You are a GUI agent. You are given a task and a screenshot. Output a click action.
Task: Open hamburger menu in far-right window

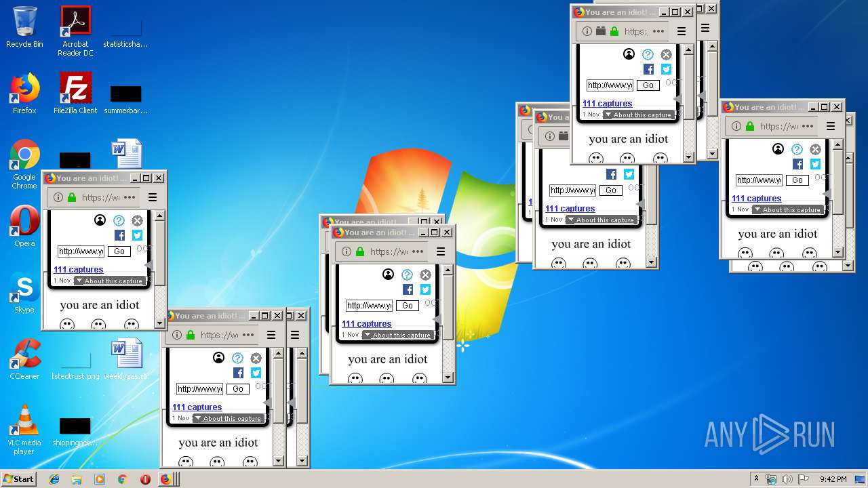tap(831, 126)
